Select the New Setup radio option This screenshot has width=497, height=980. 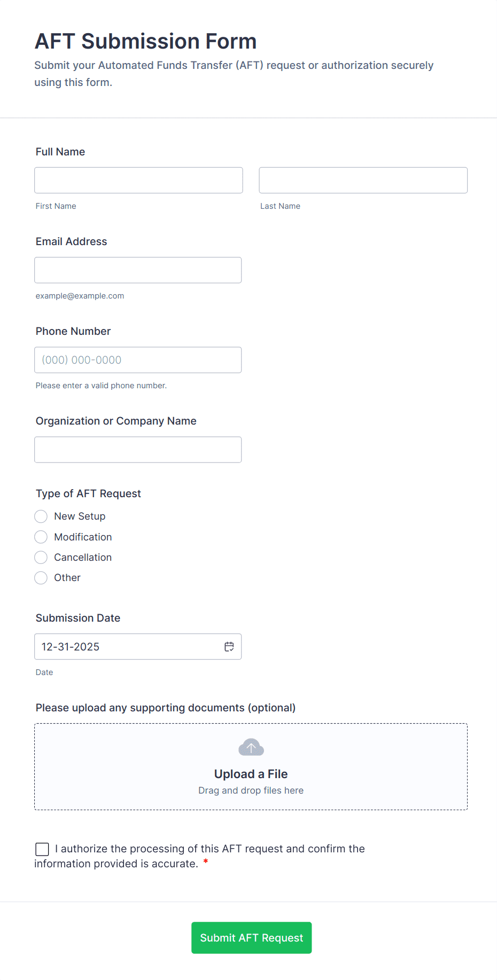tap(41, 516)
